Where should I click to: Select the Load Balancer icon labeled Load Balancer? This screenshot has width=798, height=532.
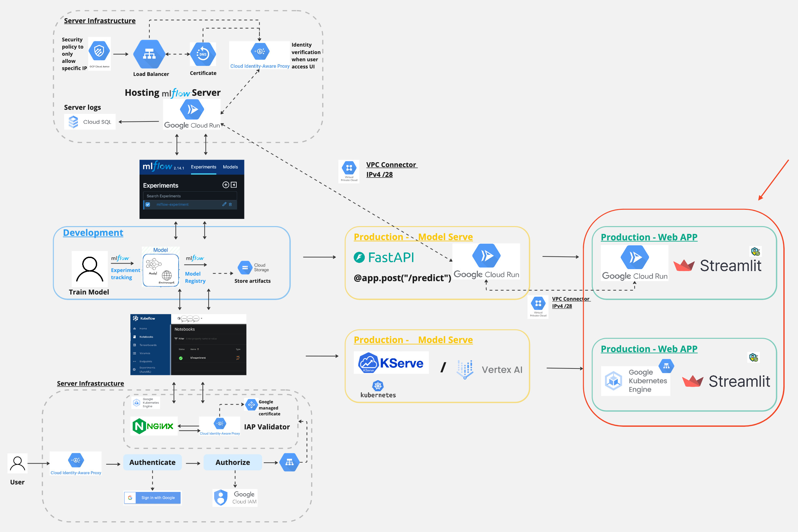pyautogui.click(x=149, y=54)
